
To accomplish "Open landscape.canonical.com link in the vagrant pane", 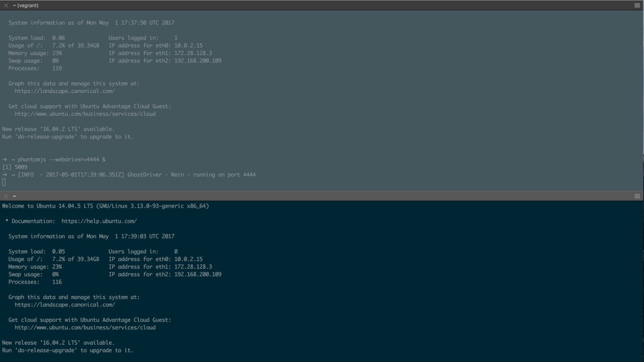I will click(x=65, y=91).
